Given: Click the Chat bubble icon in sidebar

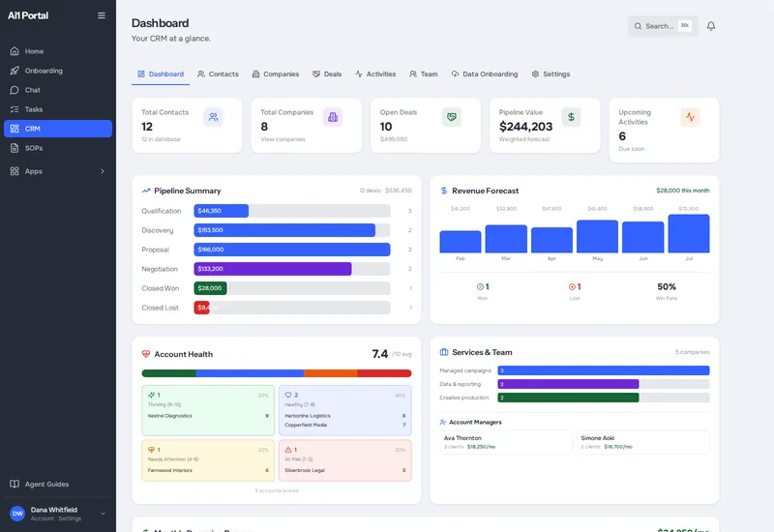Looking at the screenshot, I should coord(15,90).
